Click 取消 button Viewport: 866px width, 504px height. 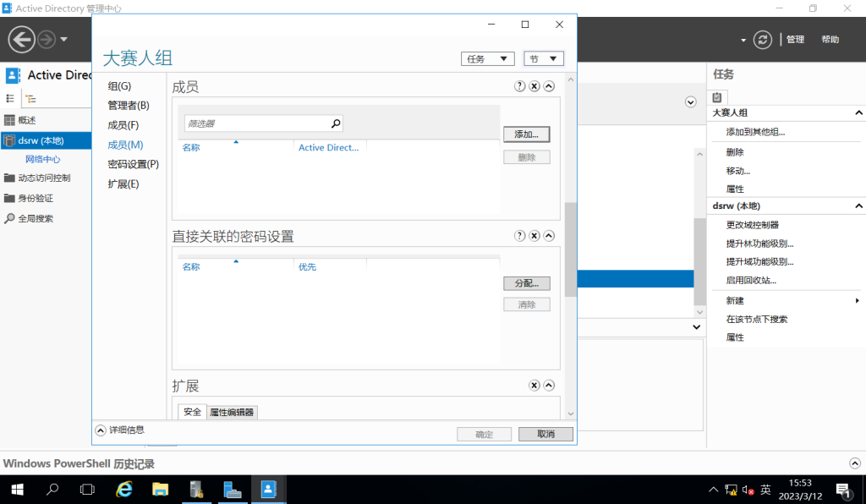point(545,434)
